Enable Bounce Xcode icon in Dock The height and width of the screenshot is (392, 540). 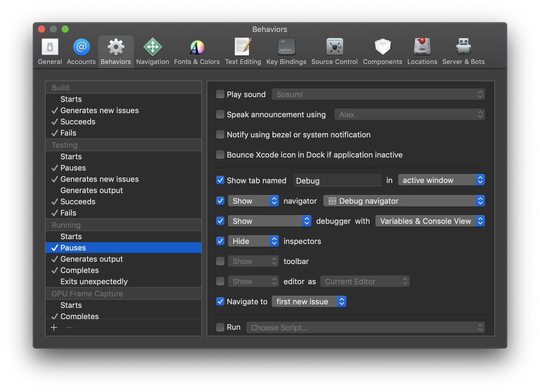220,155
